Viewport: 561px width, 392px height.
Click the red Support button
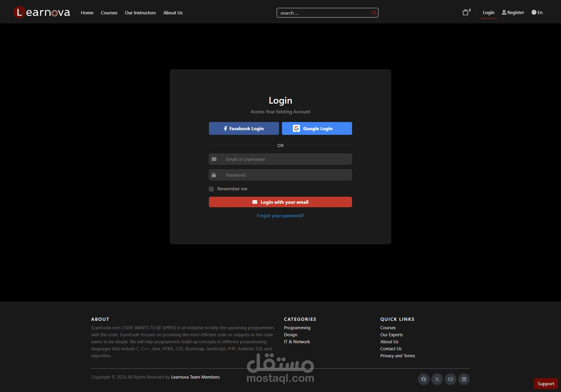click(546, 384)
